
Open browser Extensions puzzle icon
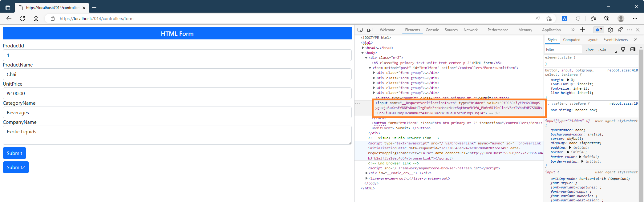(x=578, y=18)
